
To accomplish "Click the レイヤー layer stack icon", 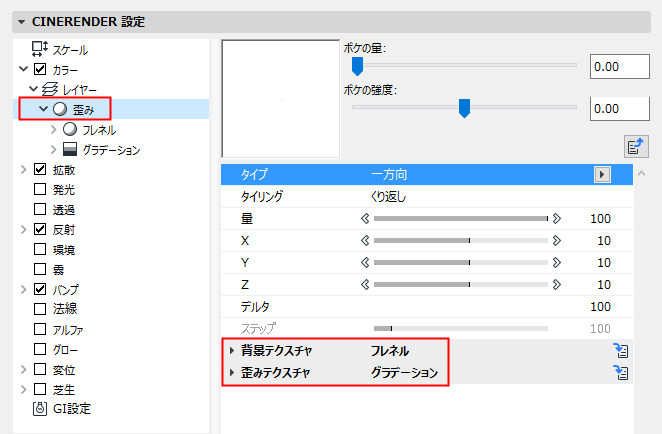I will pos(50,89).
